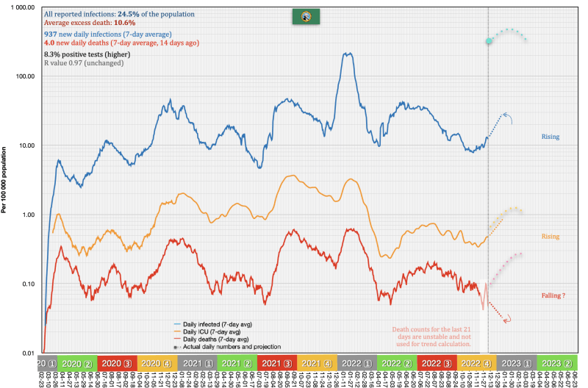Click the 2020 Q4 yellow quarter block
Viewport: 588px width, 388px height.
click(157, 363)
